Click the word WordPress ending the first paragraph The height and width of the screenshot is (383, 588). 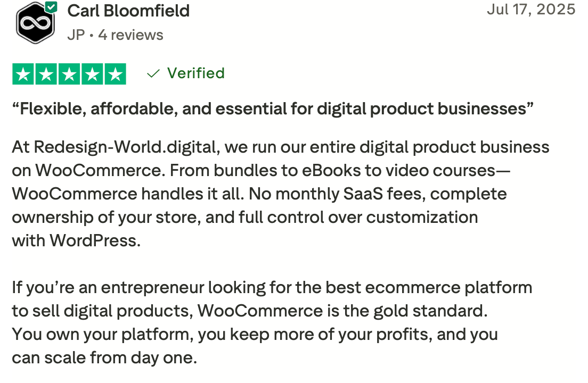(x=95, y=240)
